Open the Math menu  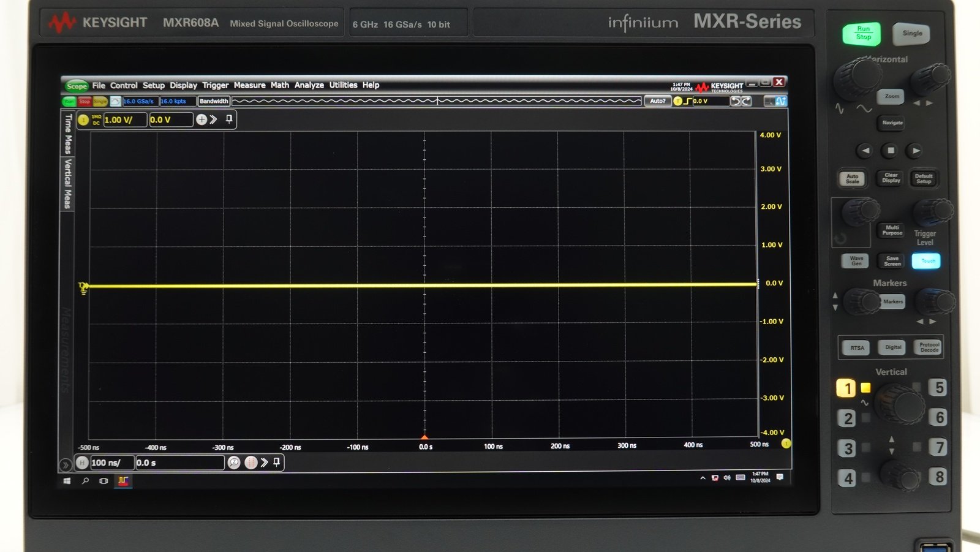click(x=280, y=85)
